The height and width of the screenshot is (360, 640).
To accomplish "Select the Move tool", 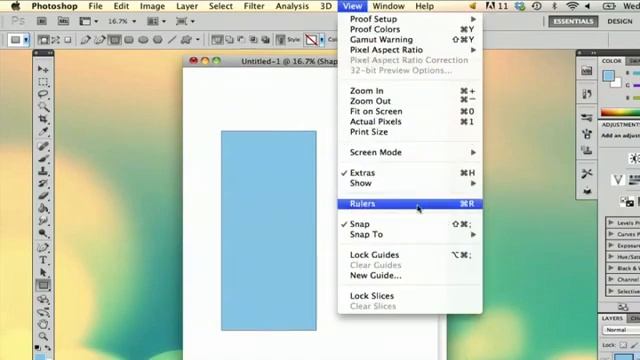I will coord(43,69).
